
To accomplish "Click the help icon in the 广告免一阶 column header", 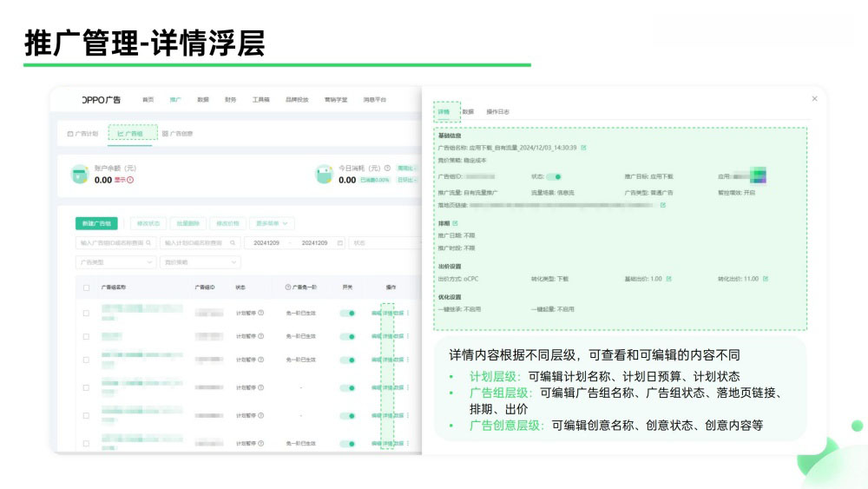I will (x=288, y=287).
